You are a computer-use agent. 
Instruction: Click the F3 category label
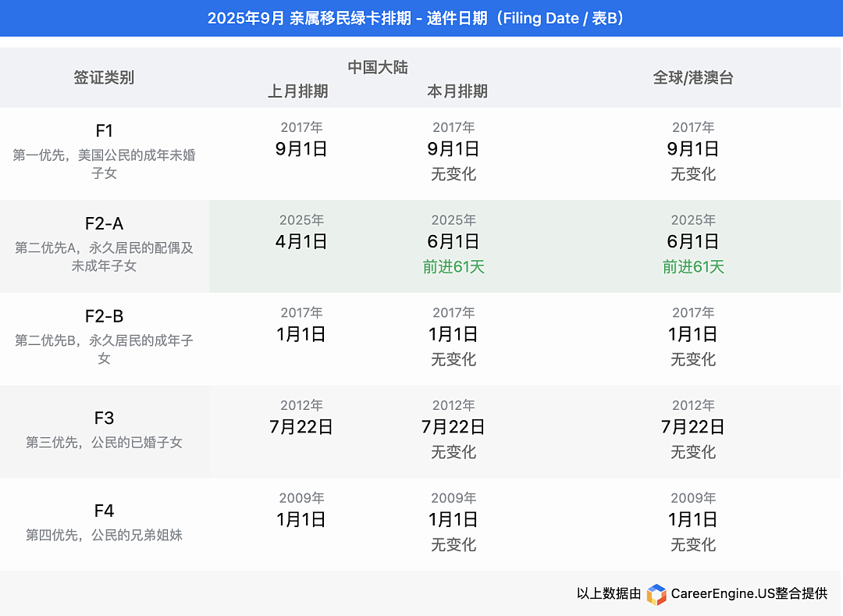point(105,418)
